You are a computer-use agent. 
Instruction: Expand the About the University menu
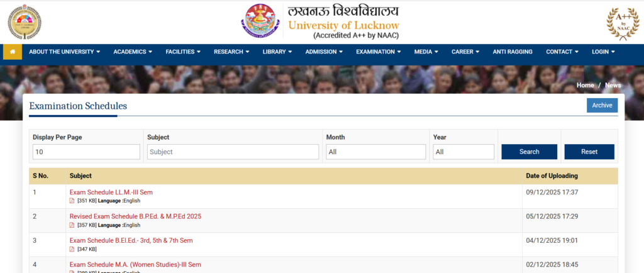click(x=64, y=52)
